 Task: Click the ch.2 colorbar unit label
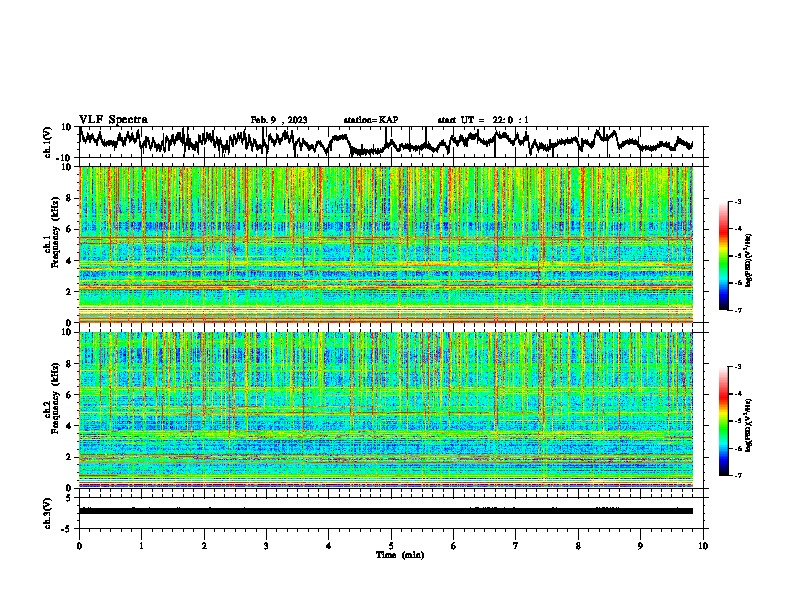click(x=748, y=426)
